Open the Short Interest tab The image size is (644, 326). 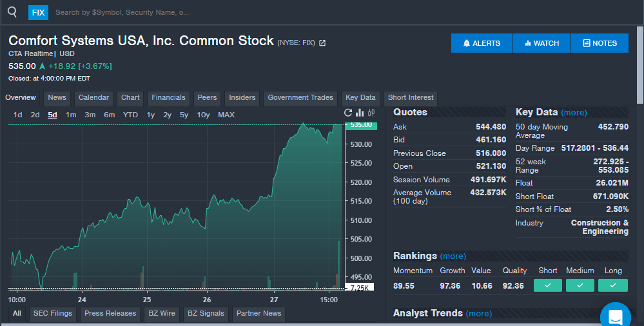point(410,98)
